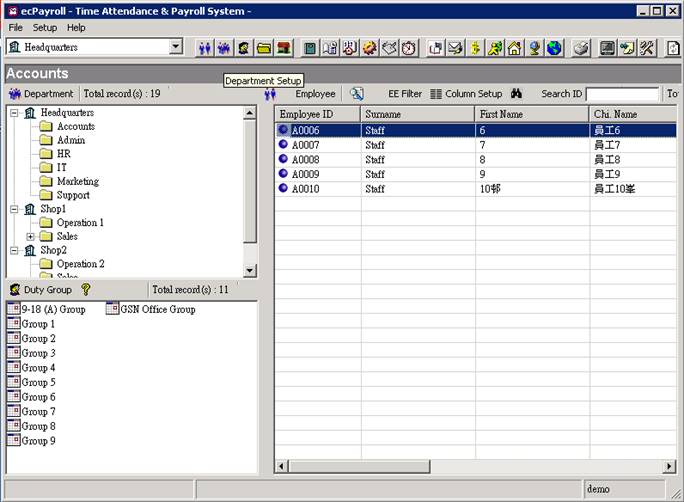Click the red shop building toolbar icon
The width and height of the screenshot is (684, 502).
tap(284, 48)
